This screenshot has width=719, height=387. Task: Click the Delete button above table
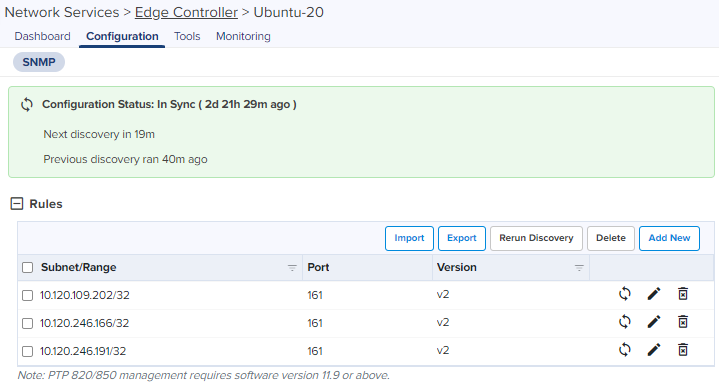coord(611,238)
